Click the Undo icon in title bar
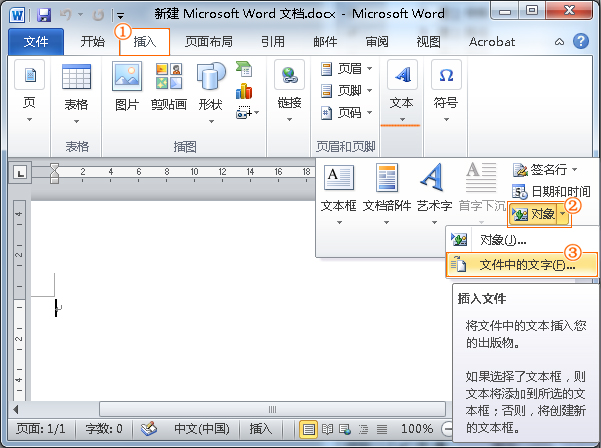Viewport: 601px width, 448px height. (66, 15)
